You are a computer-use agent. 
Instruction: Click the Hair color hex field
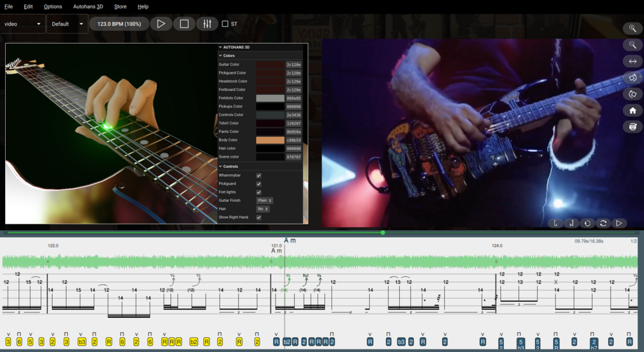[293, 148]
